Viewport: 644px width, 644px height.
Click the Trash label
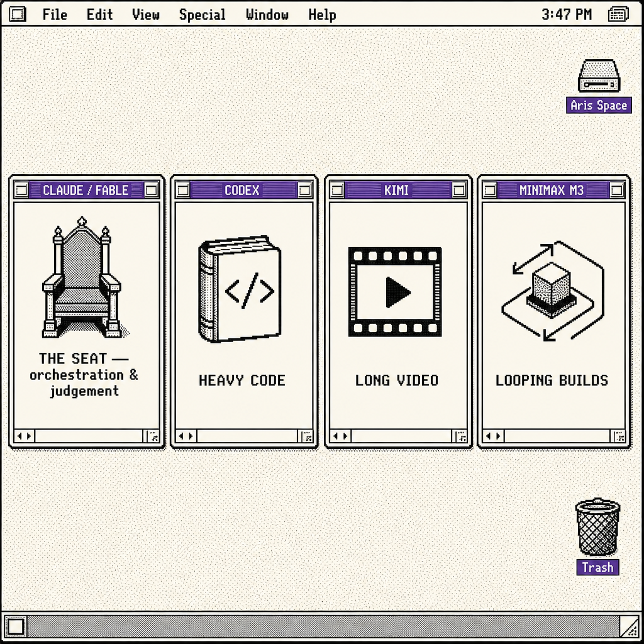coord(597,567)
